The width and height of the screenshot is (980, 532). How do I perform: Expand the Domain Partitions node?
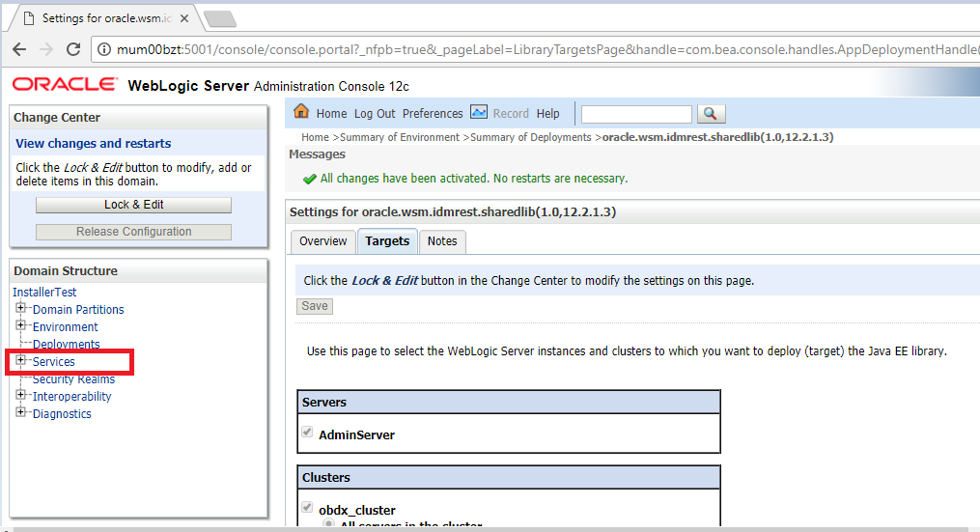20,308
